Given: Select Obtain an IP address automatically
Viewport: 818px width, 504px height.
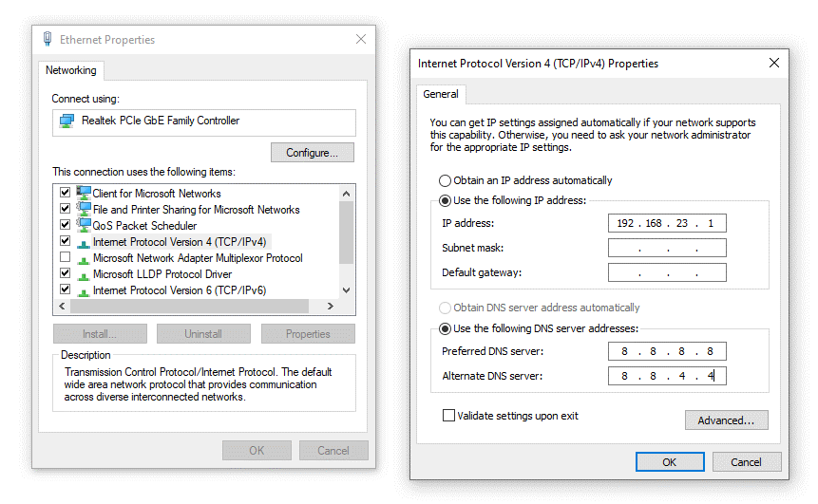Looking at the screenshot, I should click(445, 180).
